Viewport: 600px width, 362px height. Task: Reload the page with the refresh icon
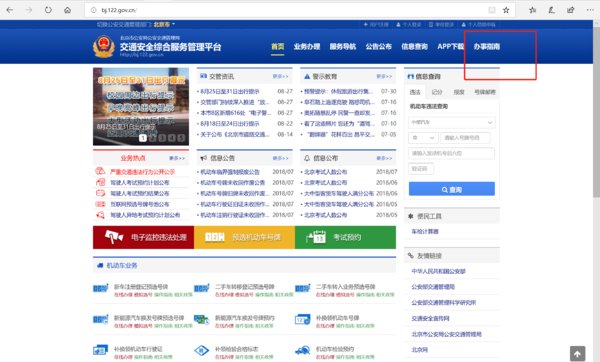(48, 10)
